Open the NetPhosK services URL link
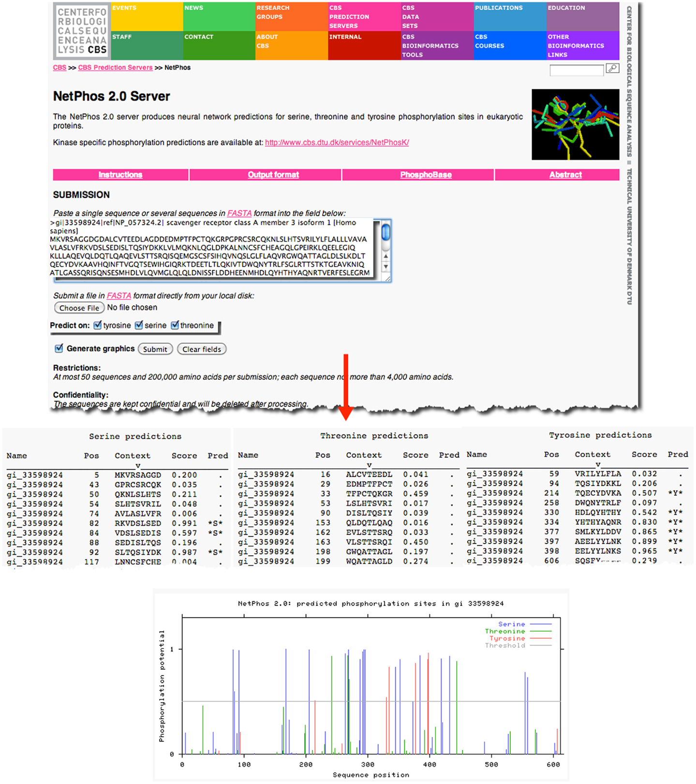Image resolution: width=696 pixels, height=784 pixels. (x=337, y=142)
